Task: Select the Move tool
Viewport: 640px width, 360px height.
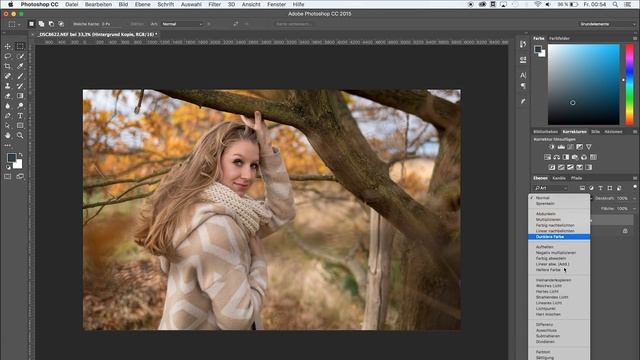Action: pos(8,46)
